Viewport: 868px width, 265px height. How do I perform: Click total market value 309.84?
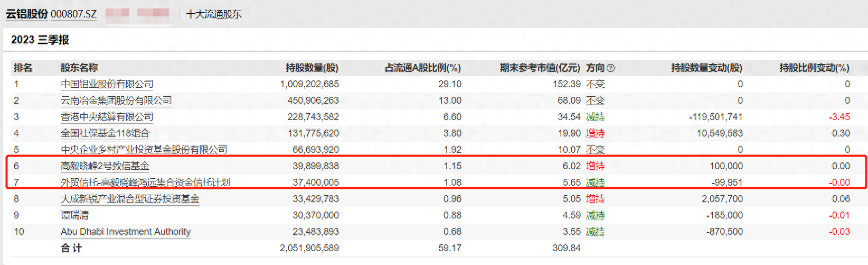[567, 248]
